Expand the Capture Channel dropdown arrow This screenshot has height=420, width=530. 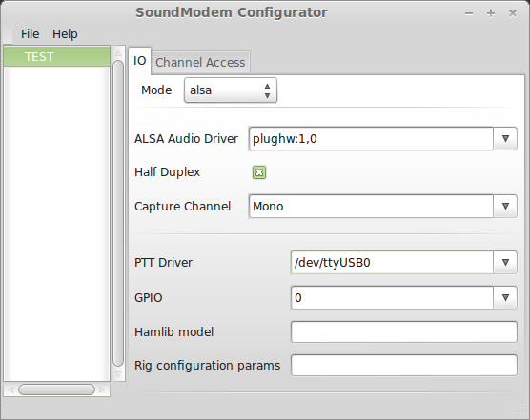click(505, 207)
